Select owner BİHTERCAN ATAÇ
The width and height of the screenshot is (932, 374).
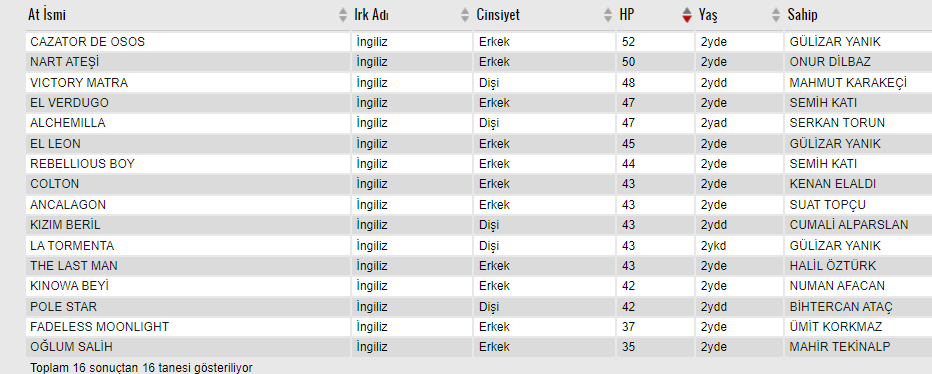tap(841, 307)
